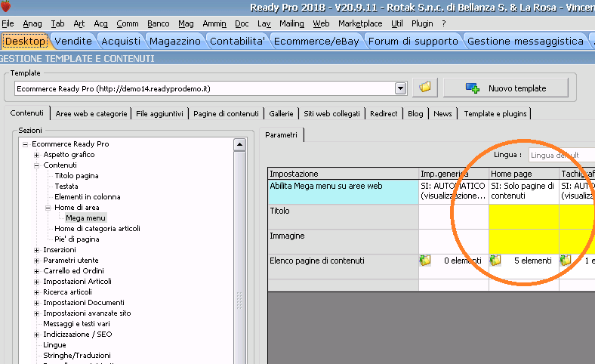Click the Nuovo template button
The height and width of the screenshot is (364, 595).
point(505,88)
